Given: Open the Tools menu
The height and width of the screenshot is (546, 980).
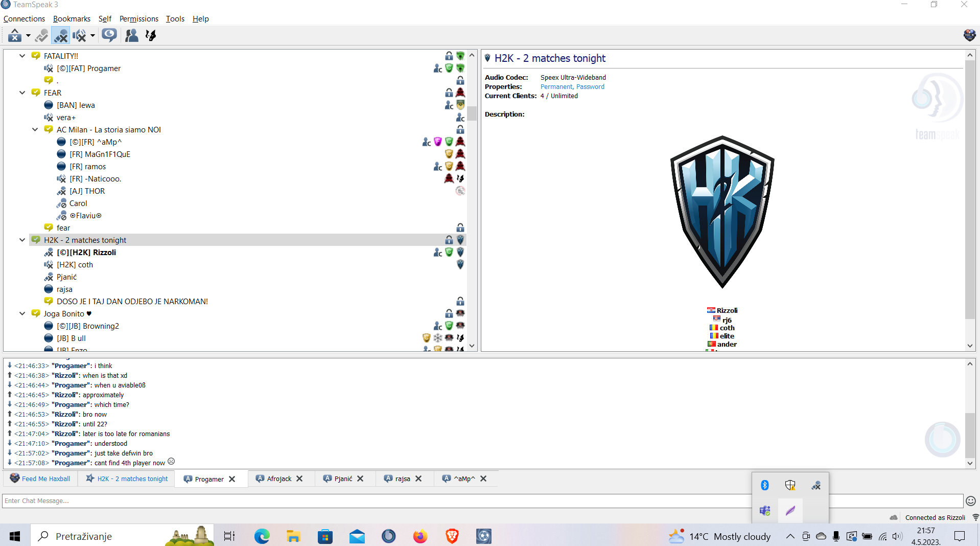Looking at the screenshot, I should (175, 19).
